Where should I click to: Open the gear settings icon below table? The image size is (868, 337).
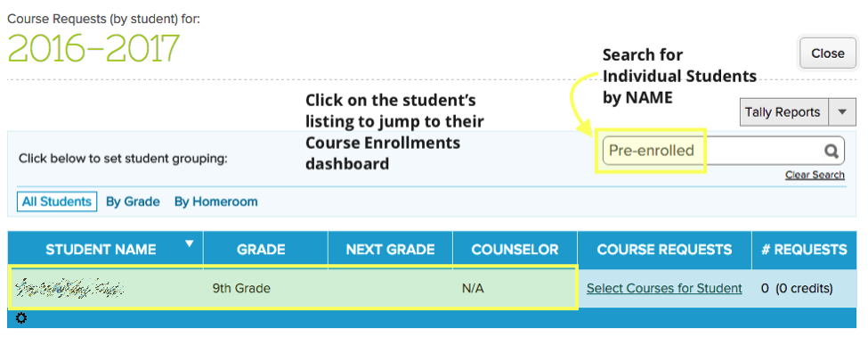pyautogui.click(x=20, y=318)
